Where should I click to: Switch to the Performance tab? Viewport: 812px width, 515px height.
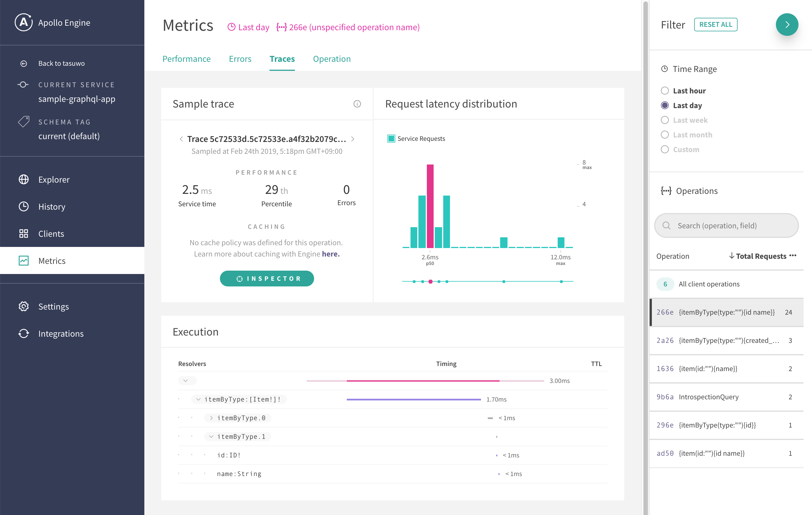tap(186, 59)
